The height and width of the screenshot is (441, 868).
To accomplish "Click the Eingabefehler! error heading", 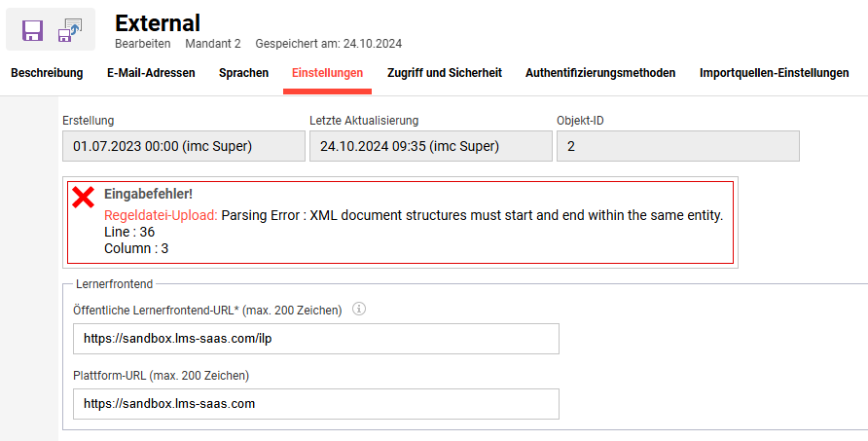I will click(148, 195).
